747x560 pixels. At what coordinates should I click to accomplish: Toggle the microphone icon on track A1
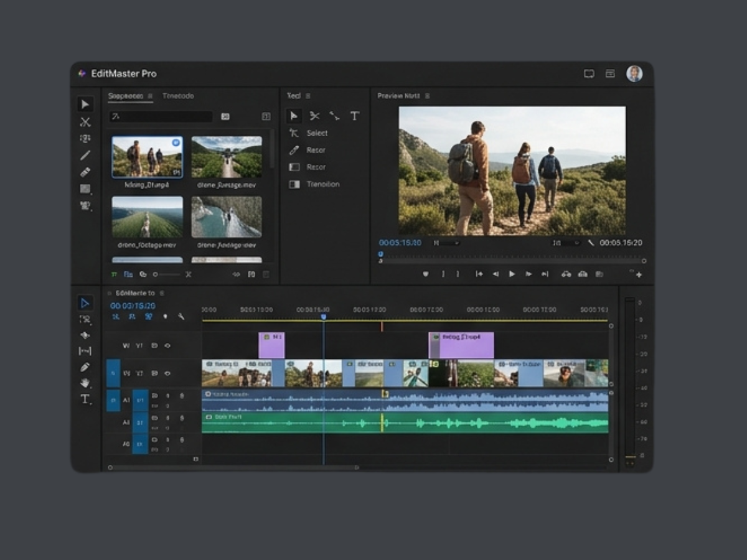[x=182, y=396]
